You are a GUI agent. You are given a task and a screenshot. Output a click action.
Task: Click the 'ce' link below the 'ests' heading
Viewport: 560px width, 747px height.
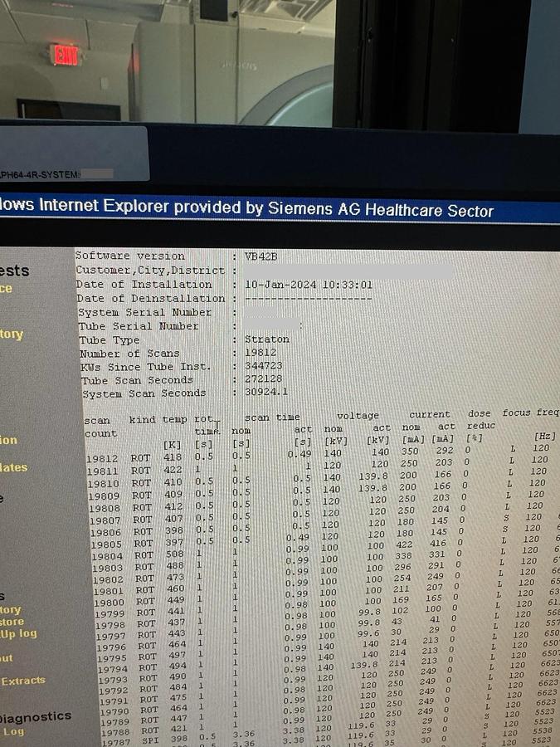click(x=6, y=289)
